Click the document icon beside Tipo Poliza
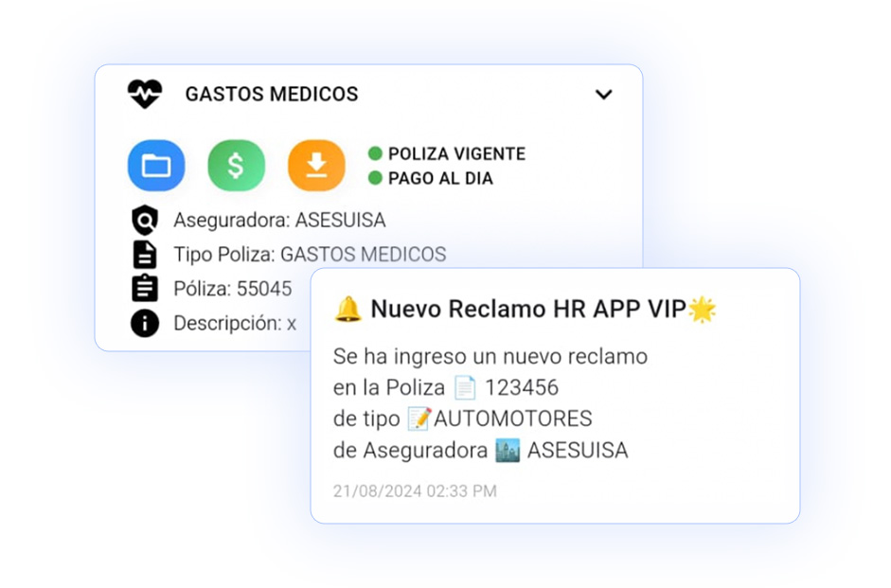 (145, 255)
